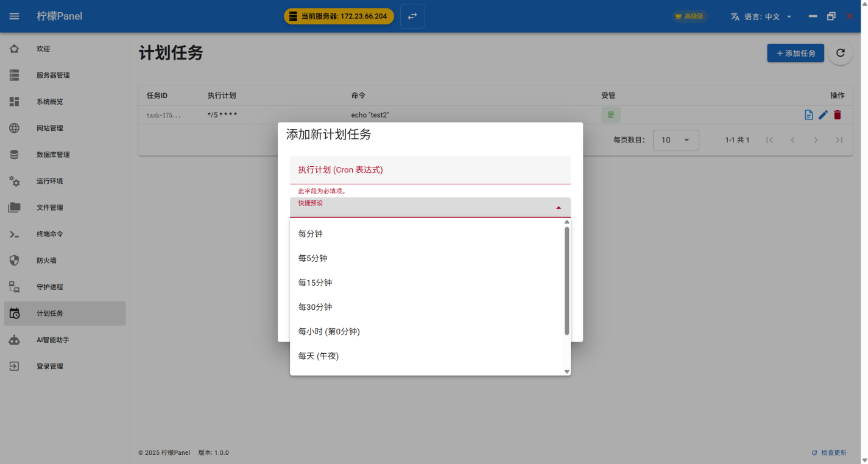Click the preset list scrollbar down arrow

point(566,371)
